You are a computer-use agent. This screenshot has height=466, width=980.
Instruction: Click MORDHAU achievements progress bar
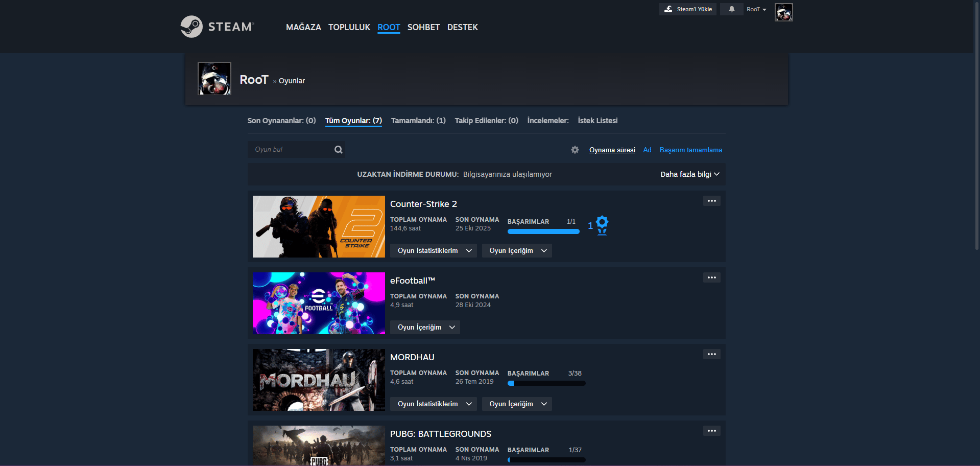point(546,383)
